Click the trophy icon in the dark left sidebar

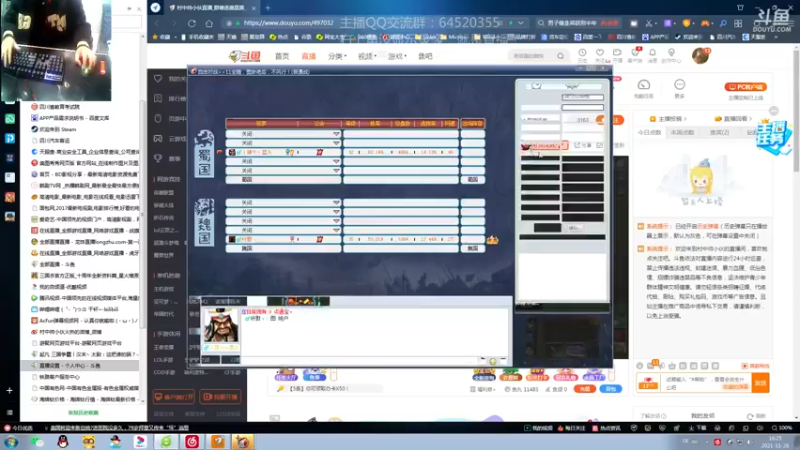[x=158, y=158]
